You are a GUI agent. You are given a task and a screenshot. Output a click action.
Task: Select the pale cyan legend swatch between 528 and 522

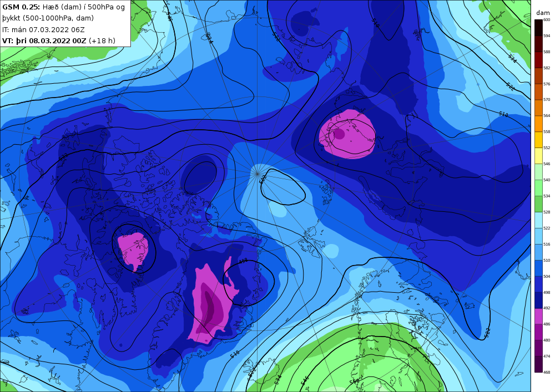538,220
